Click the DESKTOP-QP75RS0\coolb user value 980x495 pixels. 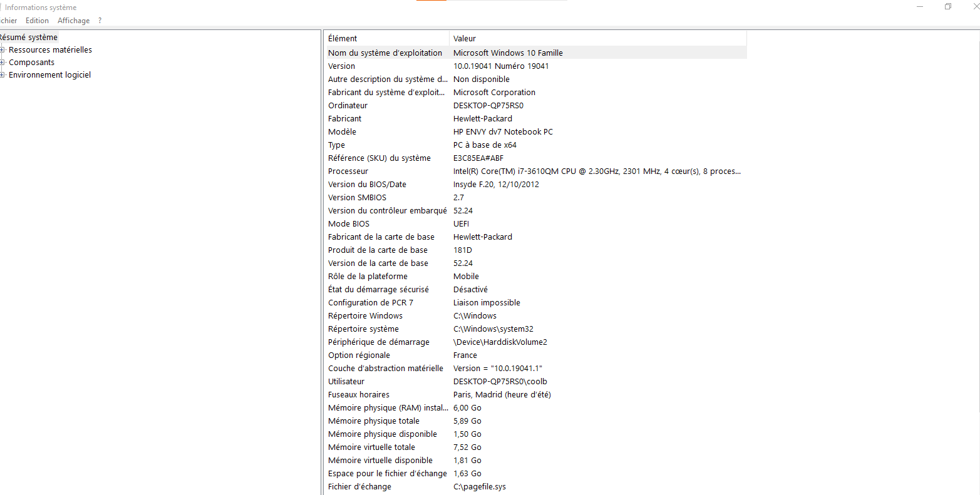[x=500, y=382]
